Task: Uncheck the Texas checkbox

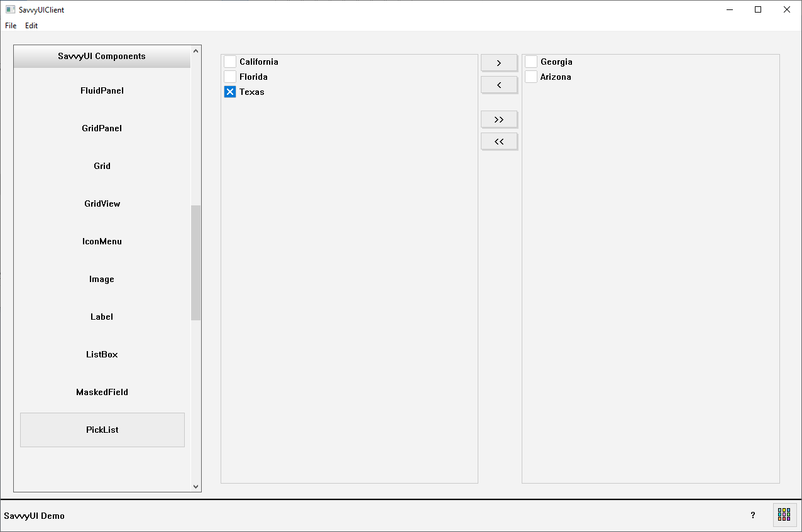Action: (x=230, y=92)
